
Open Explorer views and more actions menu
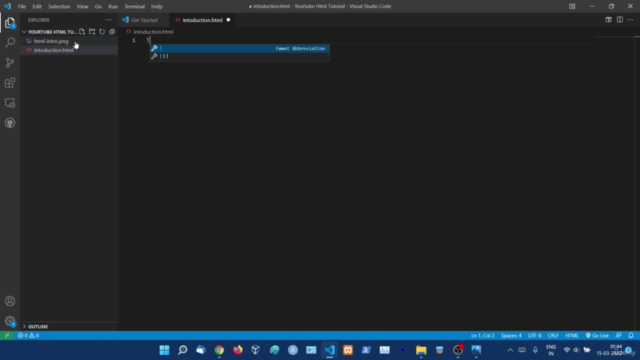pyautogui.click(x=108, y=20)
